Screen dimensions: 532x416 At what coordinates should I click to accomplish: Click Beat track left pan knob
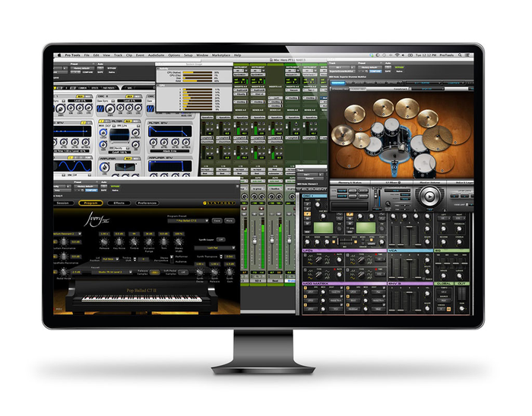tap(272, 197)
